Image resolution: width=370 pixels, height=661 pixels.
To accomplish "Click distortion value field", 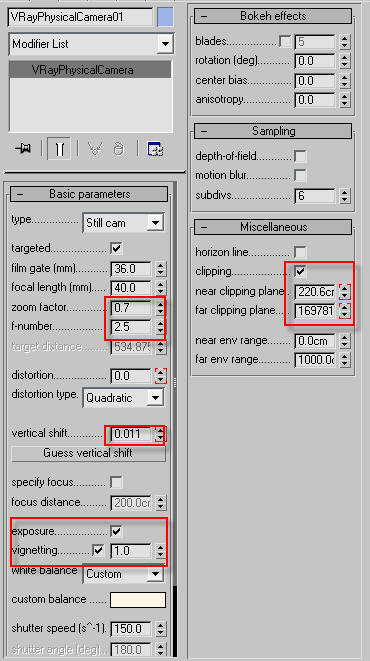I will click(131, 376).
